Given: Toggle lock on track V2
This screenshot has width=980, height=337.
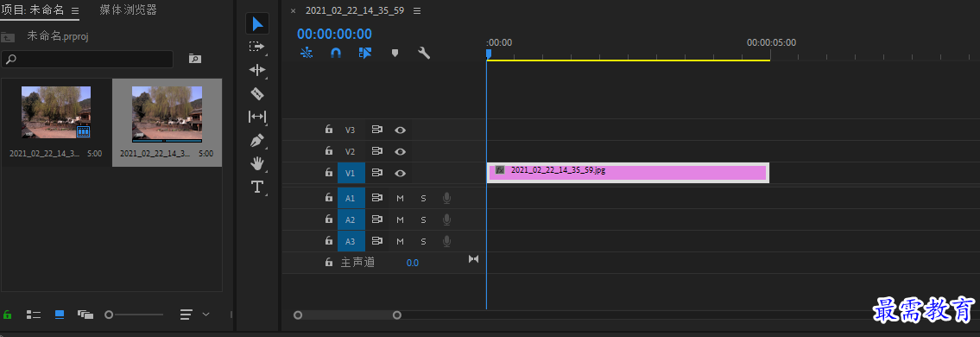Looking at the screenshot, I should click(329, 151).
